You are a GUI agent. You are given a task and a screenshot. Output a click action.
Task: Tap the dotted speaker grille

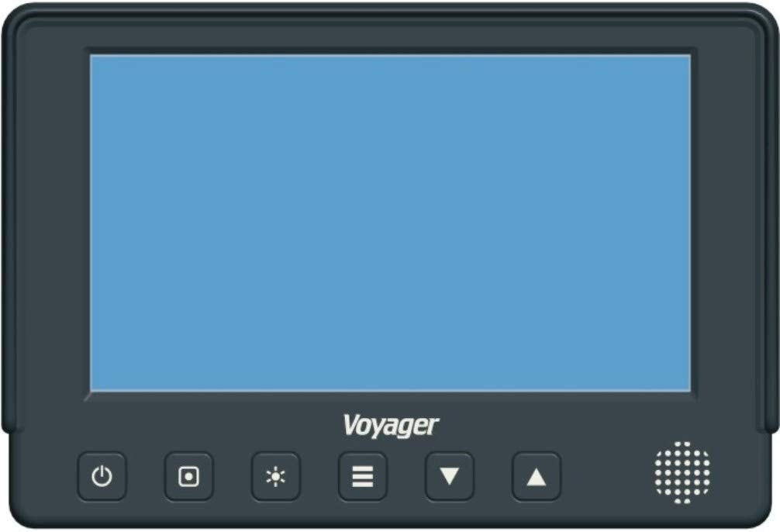point(682,472)
